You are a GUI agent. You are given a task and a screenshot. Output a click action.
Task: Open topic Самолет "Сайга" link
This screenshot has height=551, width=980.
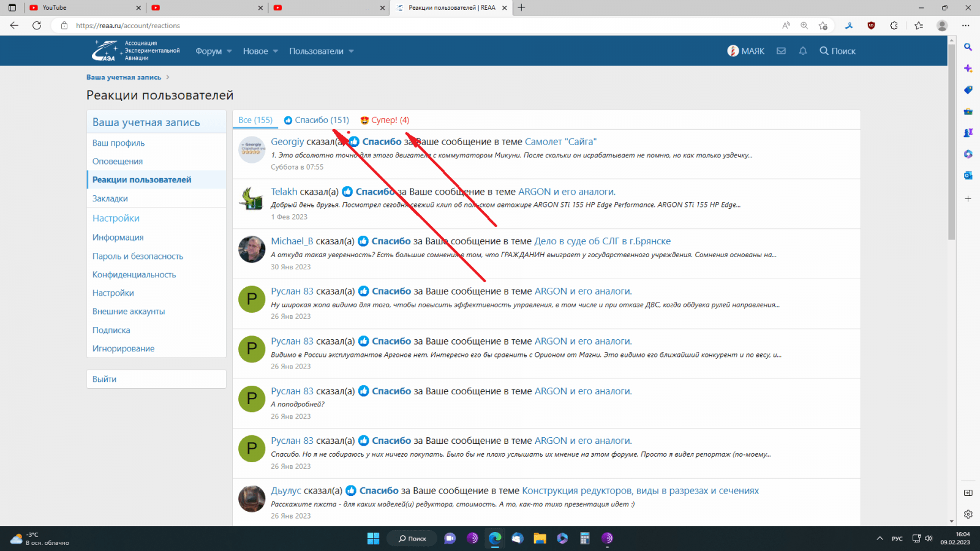coord(560,141)
